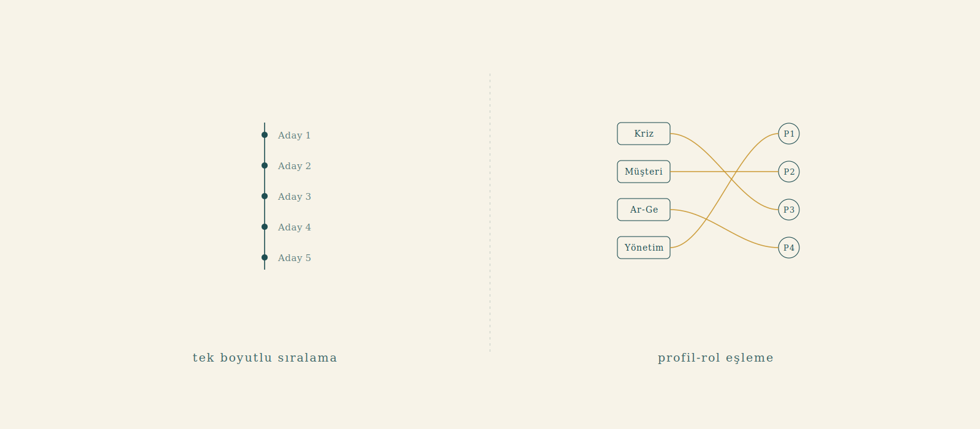Click the 'tek boyutlu sıralama' caption
This screenshot has height=429, width=980.
click(265, 358)
